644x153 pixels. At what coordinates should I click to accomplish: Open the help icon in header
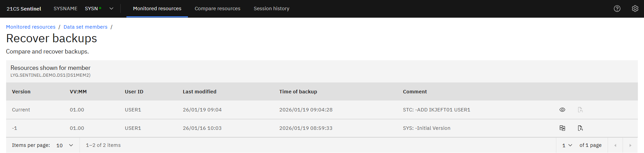coord(617,9)
